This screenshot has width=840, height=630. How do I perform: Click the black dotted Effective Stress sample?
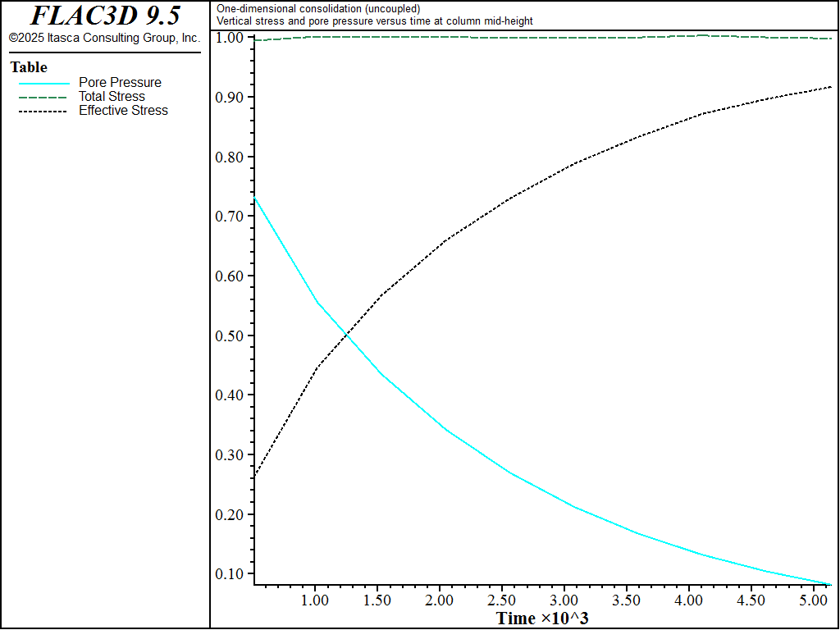[x=43, y=112]
